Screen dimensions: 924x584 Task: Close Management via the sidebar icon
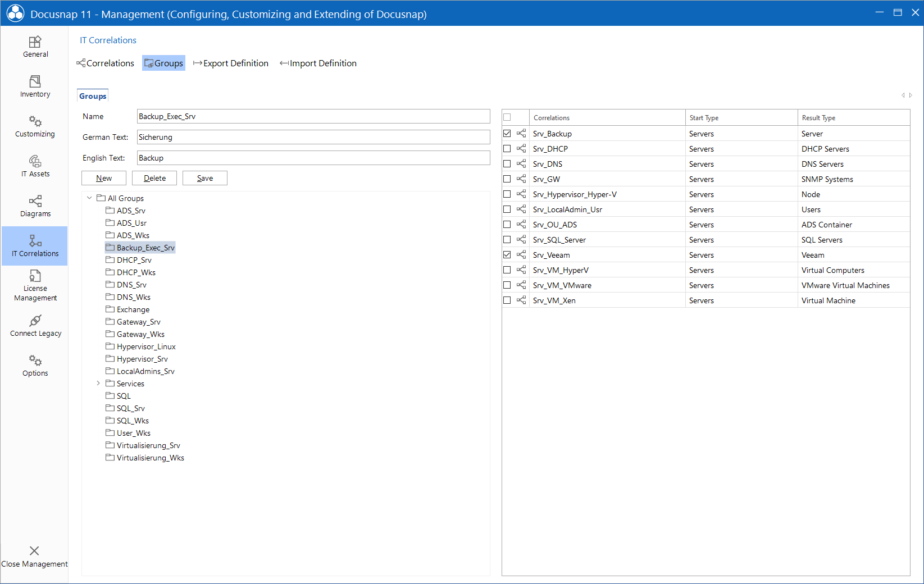click(x=34, y=555)
